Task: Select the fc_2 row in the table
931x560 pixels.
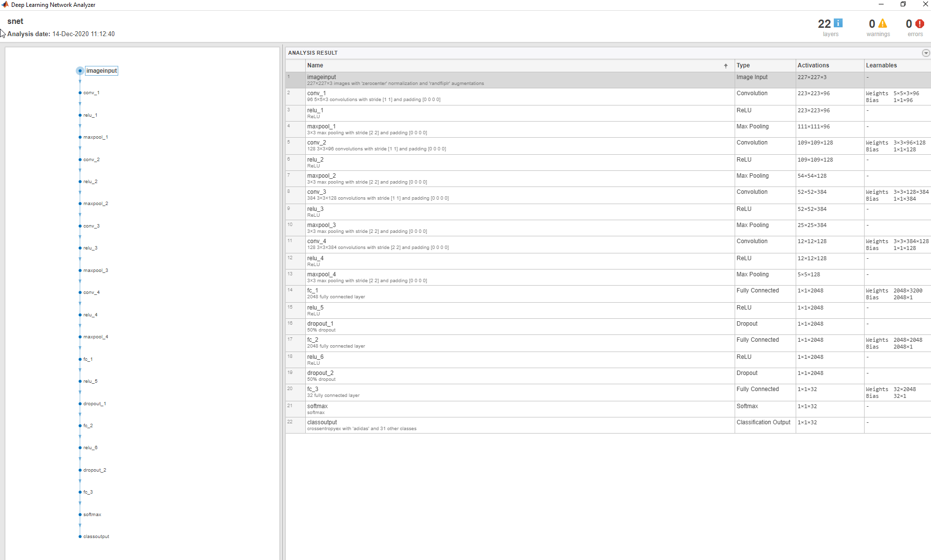Action: [608, 343]
